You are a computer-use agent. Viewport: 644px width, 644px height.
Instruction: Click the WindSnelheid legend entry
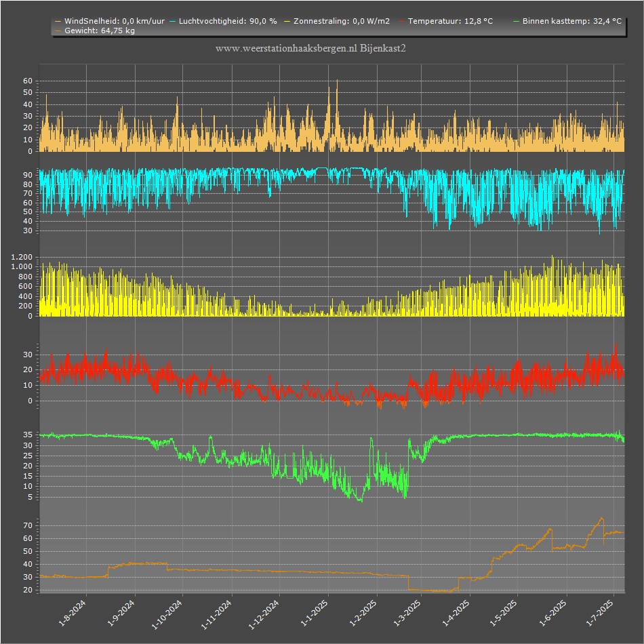point(110,21)
